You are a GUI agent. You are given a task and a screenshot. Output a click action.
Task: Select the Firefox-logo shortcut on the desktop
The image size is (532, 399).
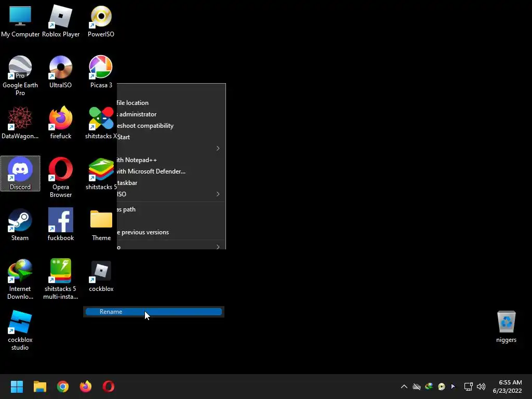tap(61, 123)
